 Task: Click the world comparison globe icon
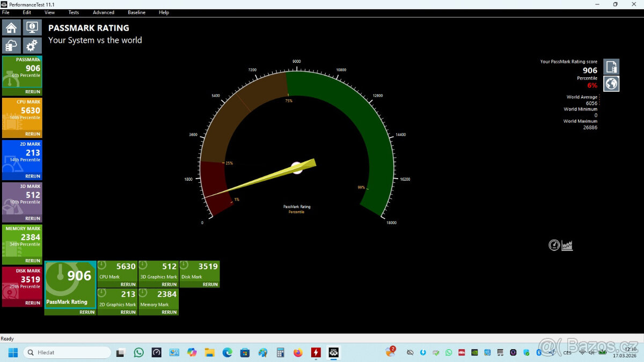click(x=611, y=84)
